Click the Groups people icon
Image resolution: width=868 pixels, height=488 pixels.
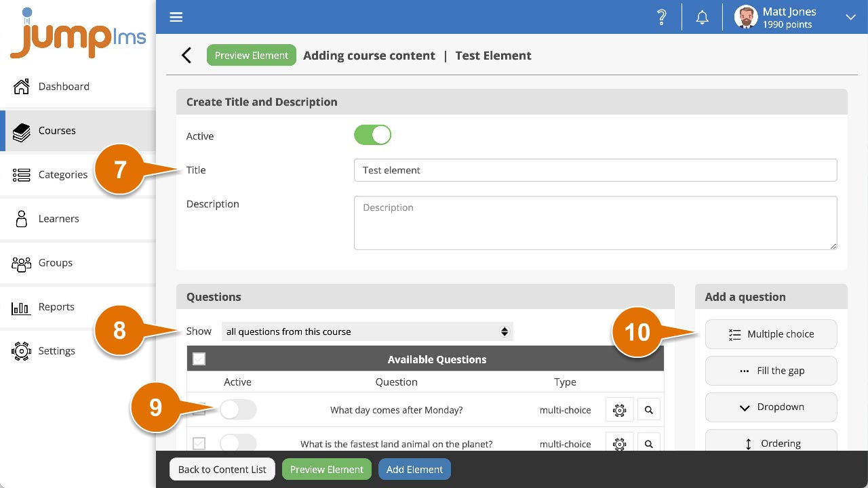(22, 263)
